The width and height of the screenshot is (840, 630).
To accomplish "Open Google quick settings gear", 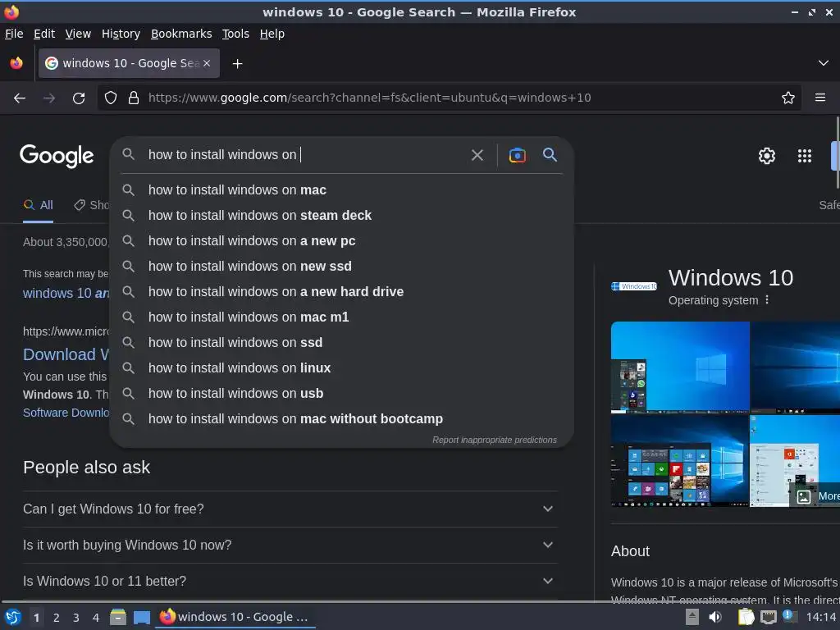I will (x=767, y=156).
